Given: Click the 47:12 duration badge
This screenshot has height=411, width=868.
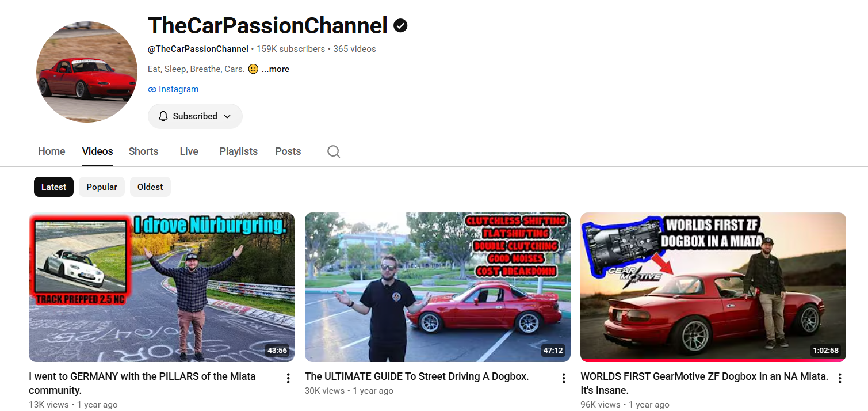Looking at the screenshot, I should [553, 350].
